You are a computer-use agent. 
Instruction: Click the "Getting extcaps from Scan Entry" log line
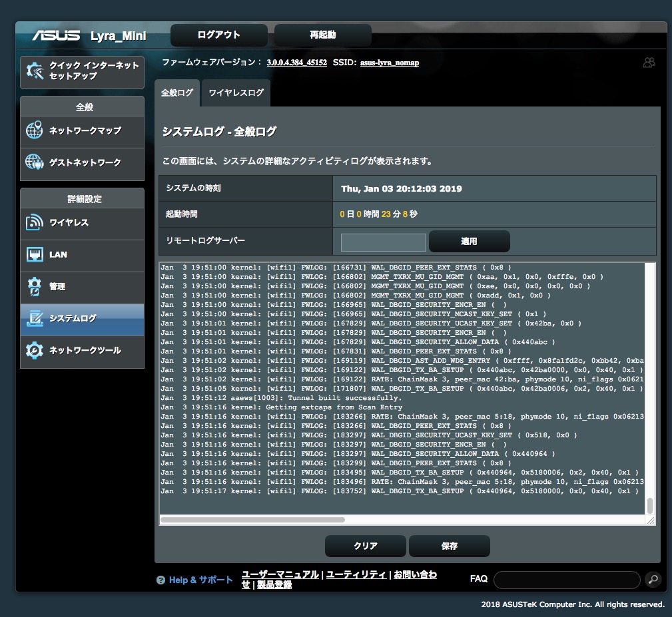point(282,407)
